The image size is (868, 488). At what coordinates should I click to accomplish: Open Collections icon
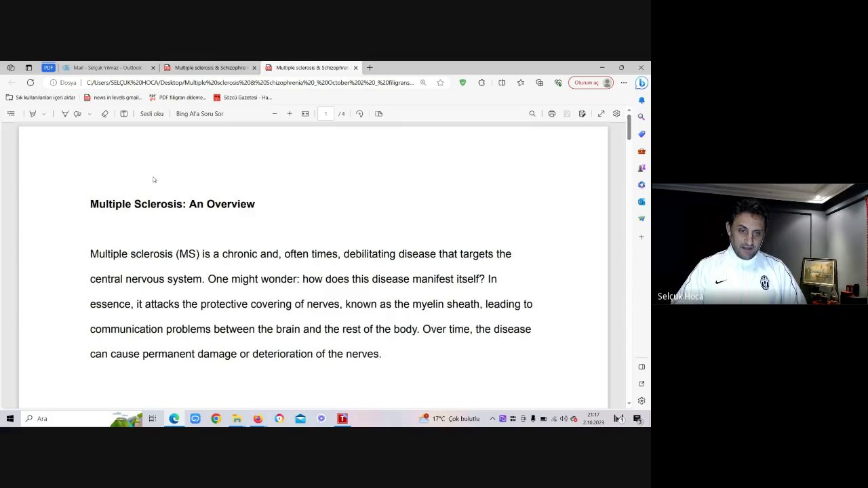click(x=540, y=83)
